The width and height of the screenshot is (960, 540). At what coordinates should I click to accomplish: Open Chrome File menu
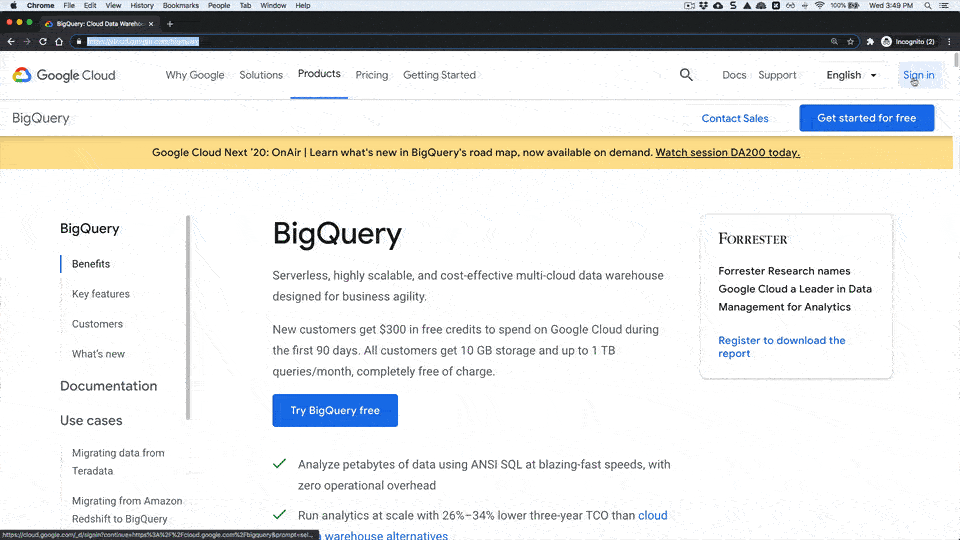point(69,6)
